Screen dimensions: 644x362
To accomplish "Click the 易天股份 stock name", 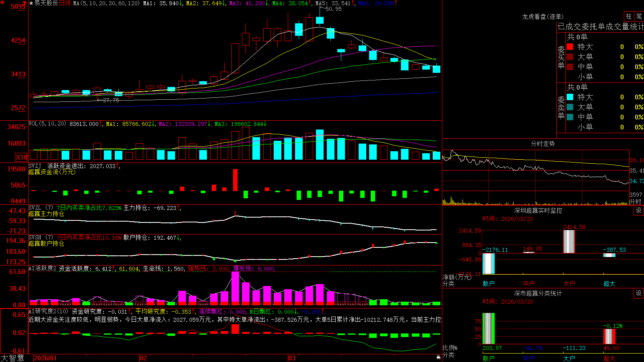I will pos(46,3).
